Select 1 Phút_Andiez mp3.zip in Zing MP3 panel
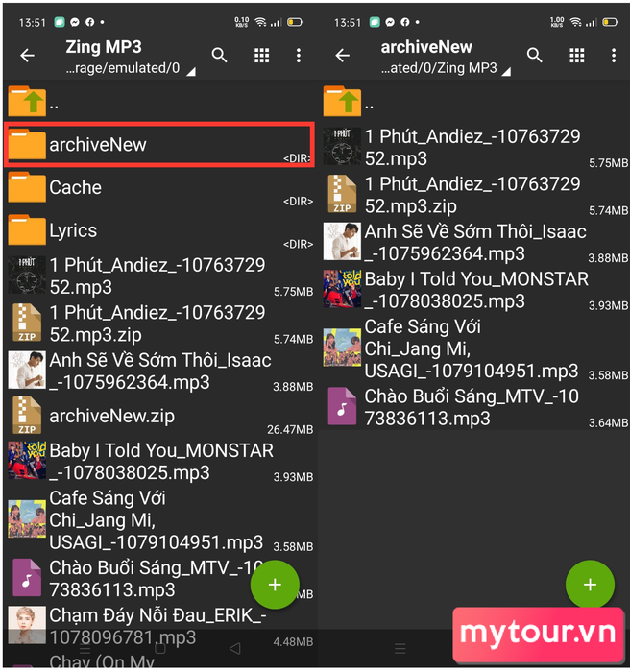 click(159, 324)
